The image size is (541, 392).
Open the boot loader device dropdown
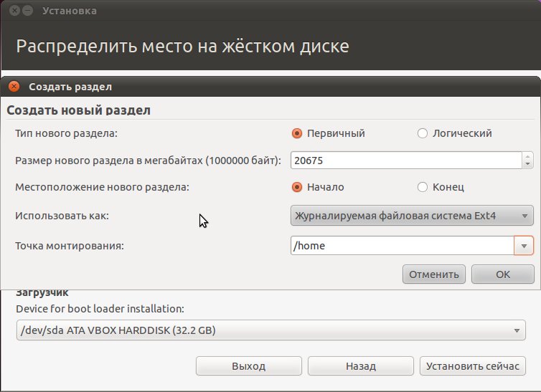(x=270, y=330)
